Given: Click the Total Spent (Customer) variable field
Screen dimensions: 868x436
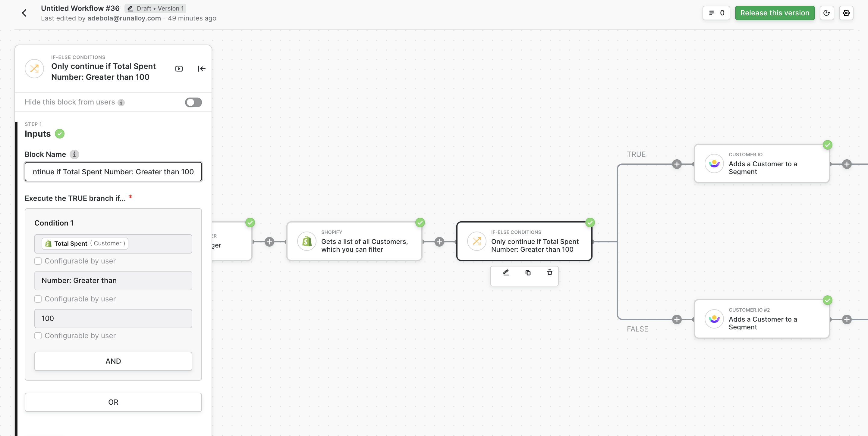Looking at the screenshot, I should pos(113,244).
